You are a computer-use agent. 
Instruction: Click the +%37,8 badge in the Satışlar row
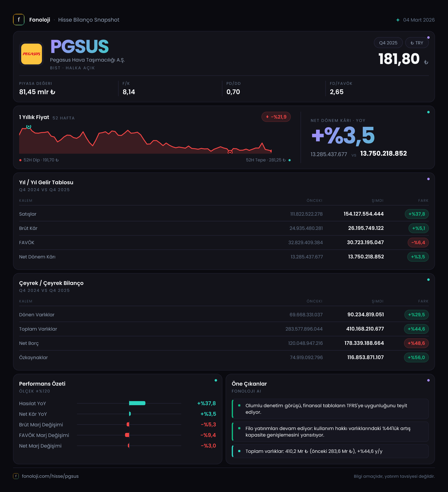417,214
